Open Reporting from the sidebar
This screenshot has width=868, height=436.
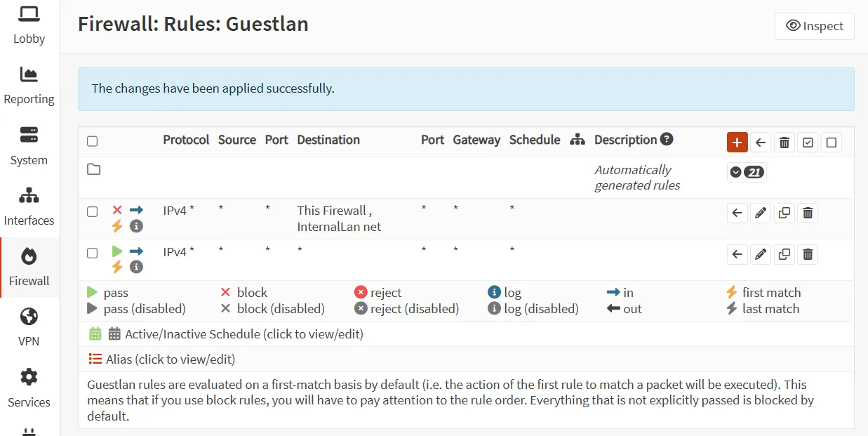point(29,84)
